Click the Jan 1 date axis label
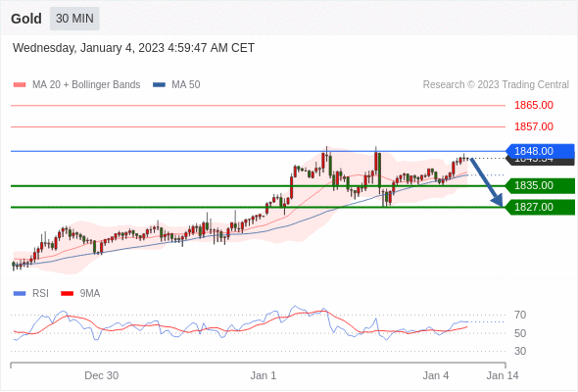The width and height of the screenshot is (578, 392). point(264,375)
